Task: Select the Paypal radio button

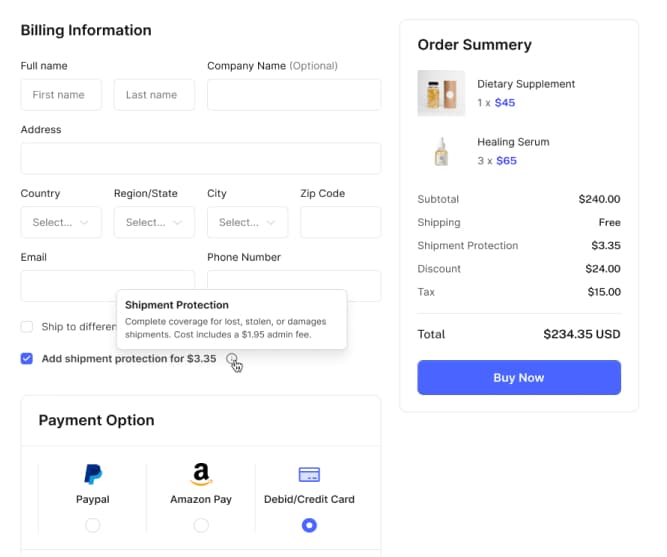Action: click(93, 525)
